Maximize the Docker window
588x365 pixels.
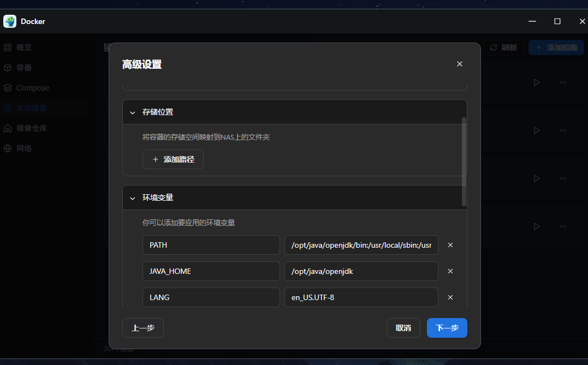click(x=557, y=21)
